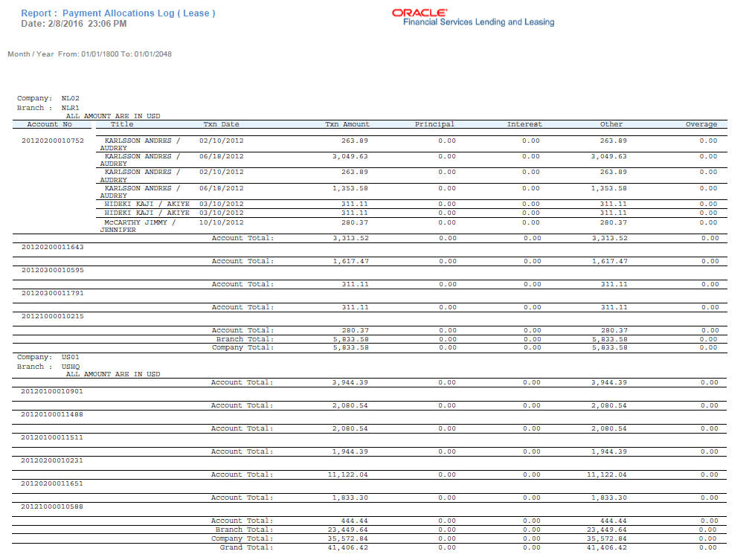Click account number 20120100010901
This screenshot has width=755, height=560.
(52, 391)
